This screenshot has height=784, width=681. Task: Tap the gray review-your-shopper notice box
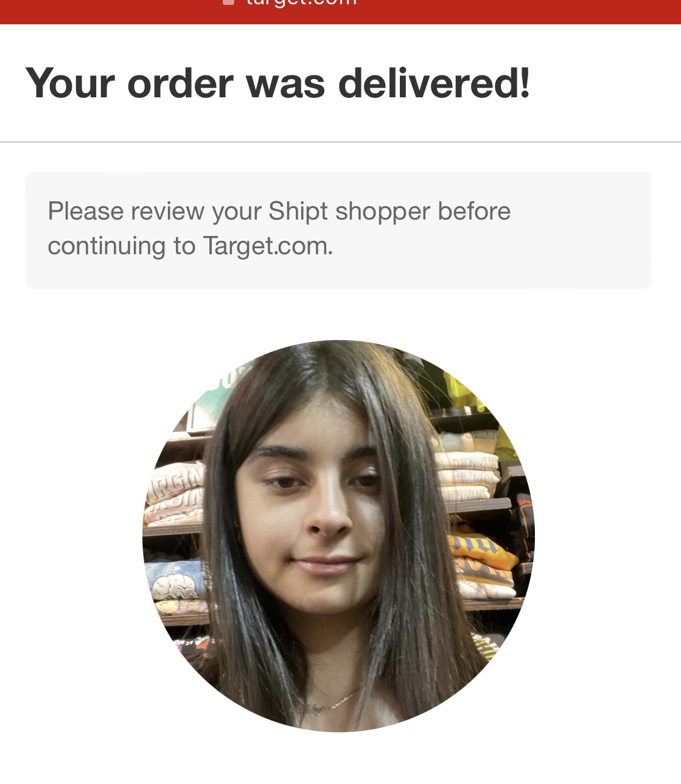coord(338,230)
